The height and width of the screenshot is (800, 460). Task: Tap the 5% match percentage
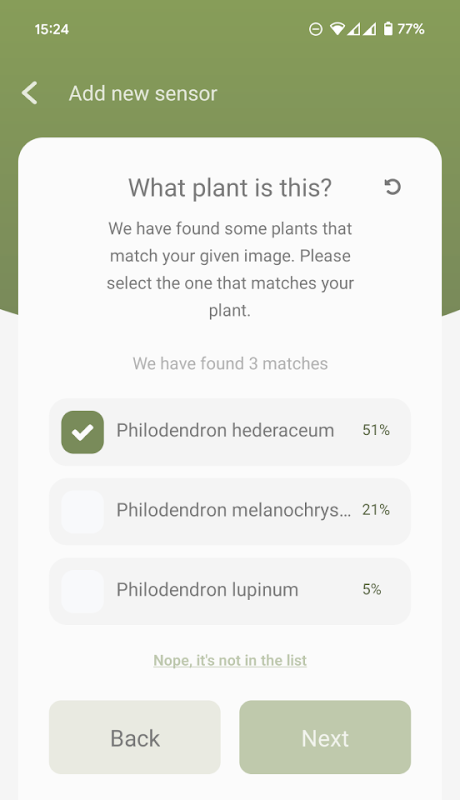[372, 589]
